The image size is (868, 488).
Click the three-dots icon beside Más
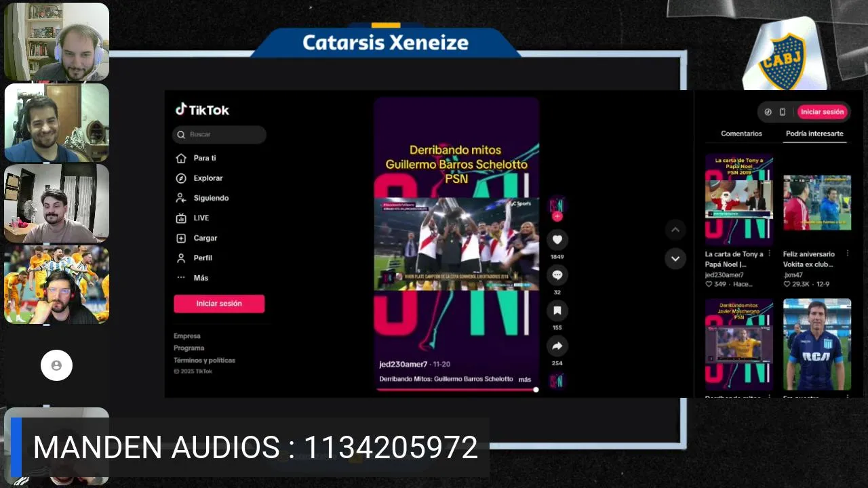tap(181, 278)
